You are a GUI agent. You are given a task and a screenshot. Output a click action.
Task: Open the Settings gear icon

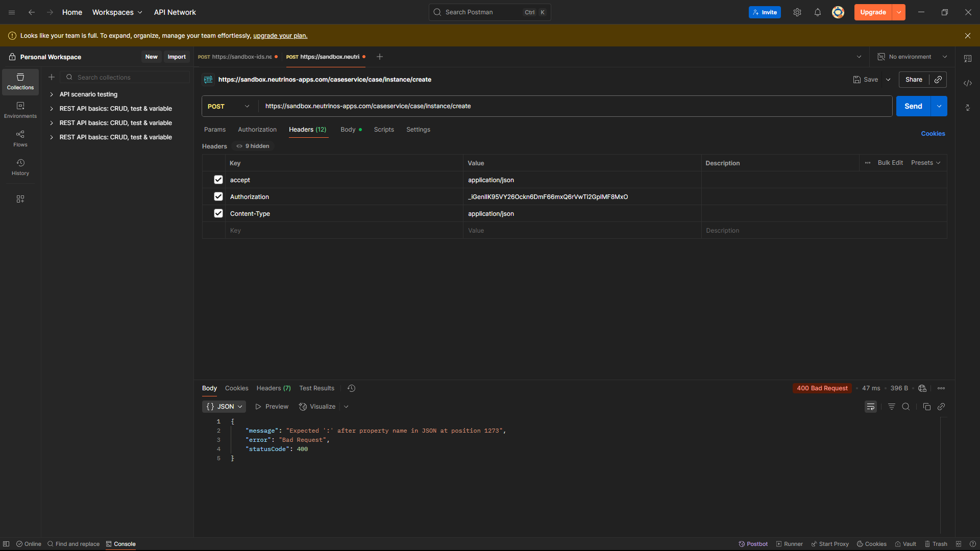(x=797, y=12)
